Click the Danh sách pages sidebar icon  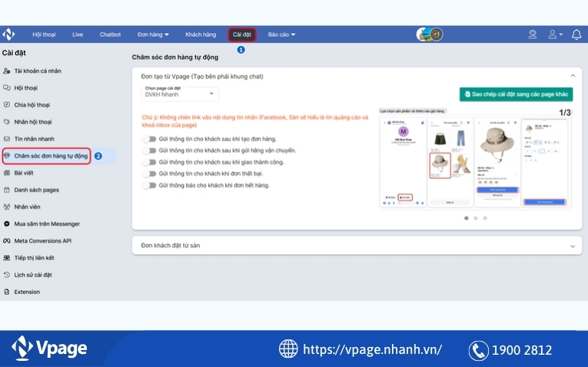(x=7, y=190)
